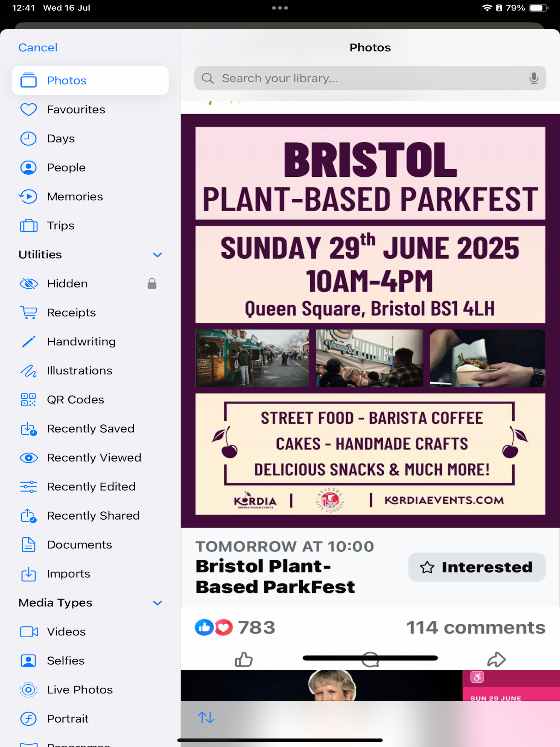Screen dimensions: 560x747
Task: Open the Recently Shared album label
Action: pos(93,516)
